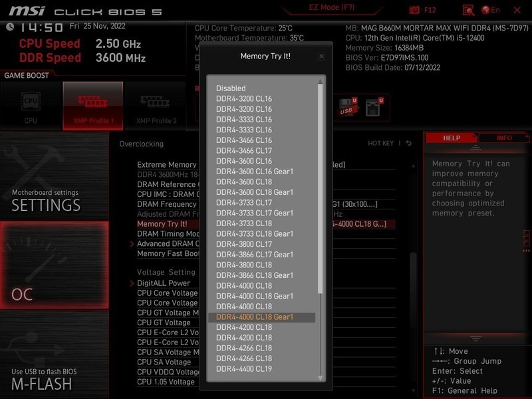Switch to the HELP tab
The width and height of the screenshot is (532, 399).
452,137
